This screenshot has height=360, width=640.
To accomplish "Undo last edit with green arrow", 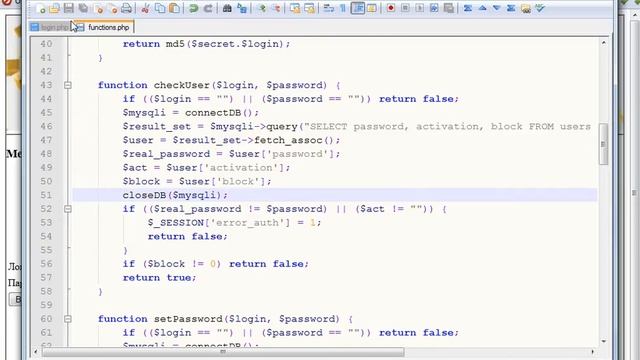I will [193, 8].
